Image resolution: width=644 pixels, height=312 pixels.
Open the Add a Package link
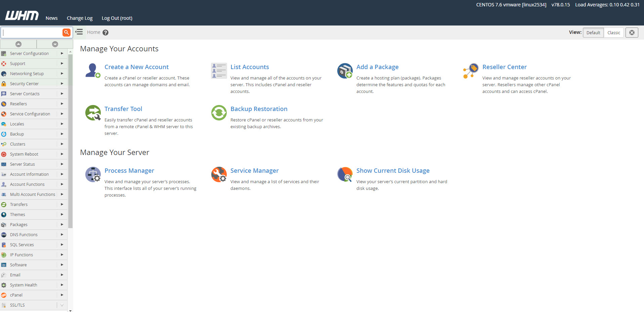tap(377, 67)
